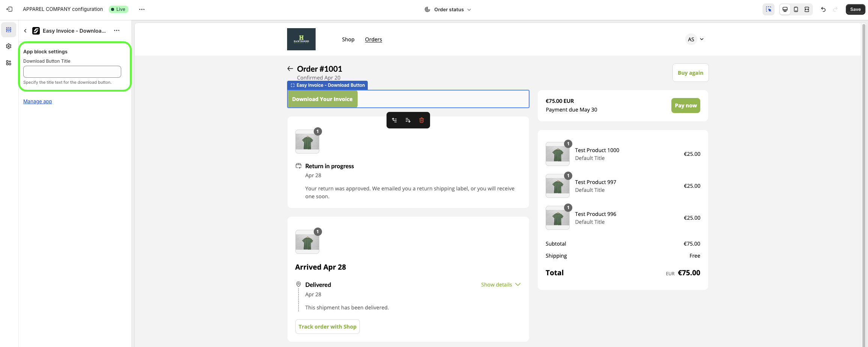
Task: Open the Sections panel icon
Action: click(x=9, y=30)
